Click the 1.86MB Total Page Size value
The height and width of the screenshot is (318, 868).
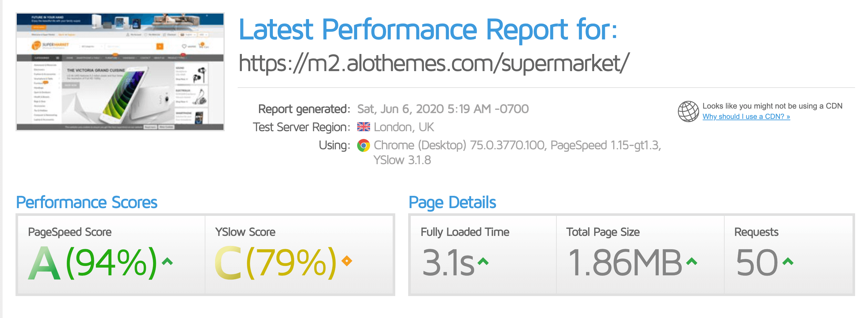[x=625, y=263]
